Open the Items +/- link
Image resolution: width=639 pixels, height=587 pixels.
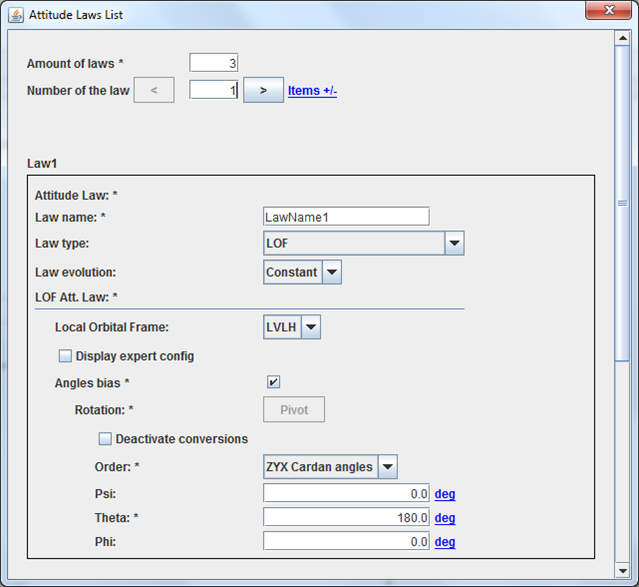click(x=312, y=91)
